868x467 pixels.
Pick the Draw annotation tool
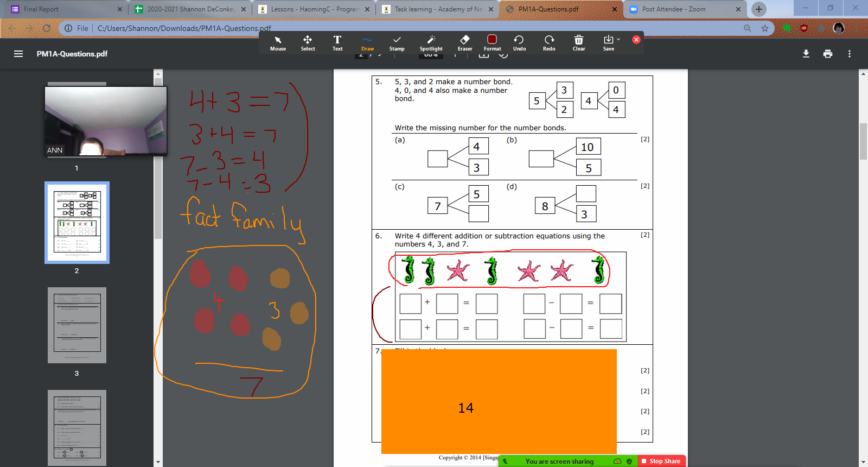pos(367,43)
